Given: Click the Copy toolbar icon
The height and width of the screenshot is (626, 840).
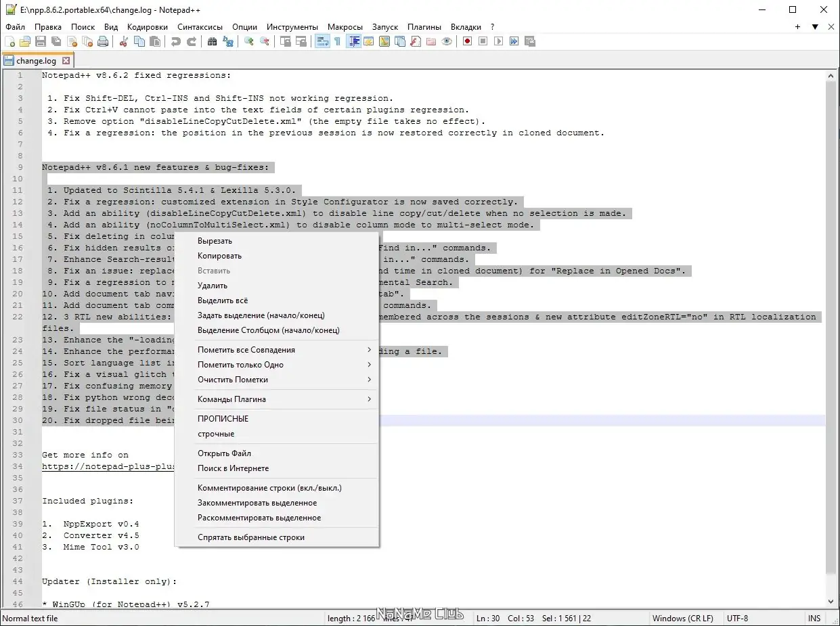Looking at the screenshot, I should (139, 41).
